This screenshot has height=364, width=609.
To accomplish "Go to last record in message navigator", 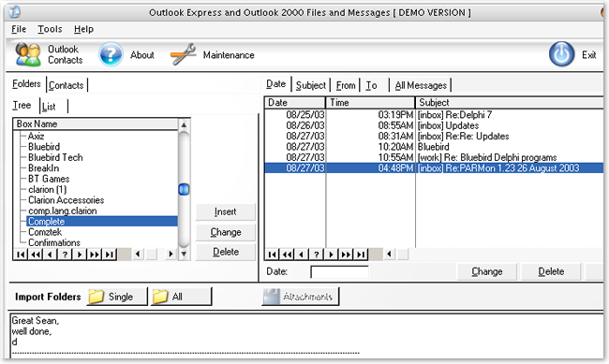I will tap(361, 255).
